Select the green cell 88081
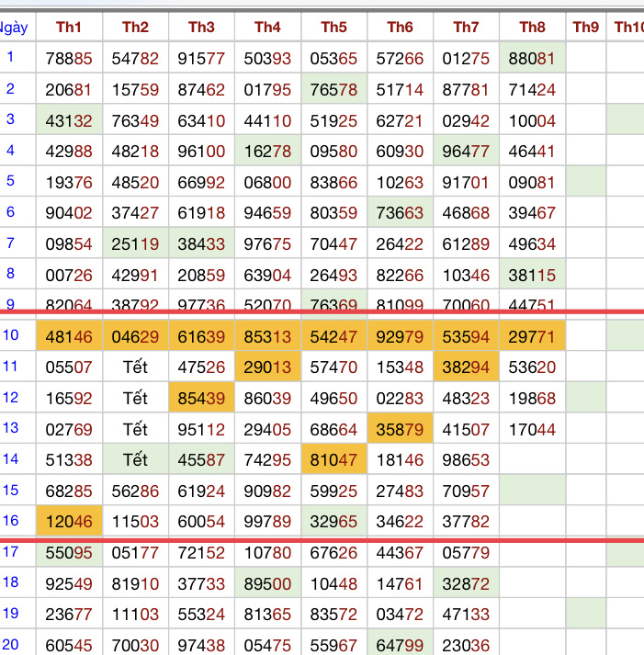Screen dimensions: 644x655 [532, 59]
